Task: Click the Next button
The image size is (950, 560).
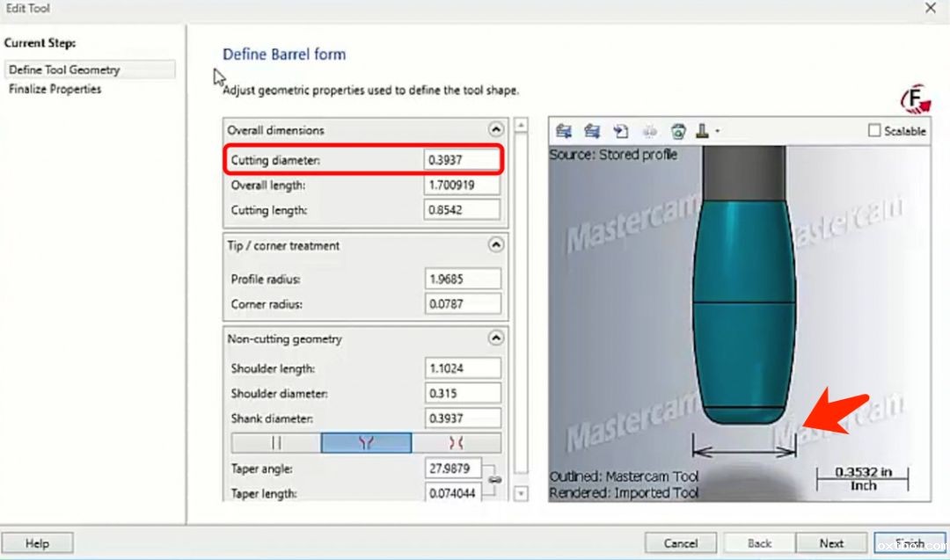Action: (831, 543)
